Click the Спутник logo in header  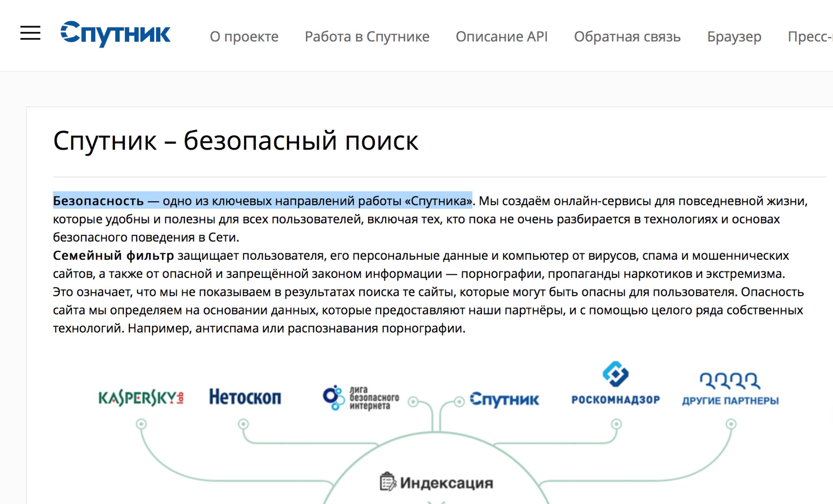(115, 34)
